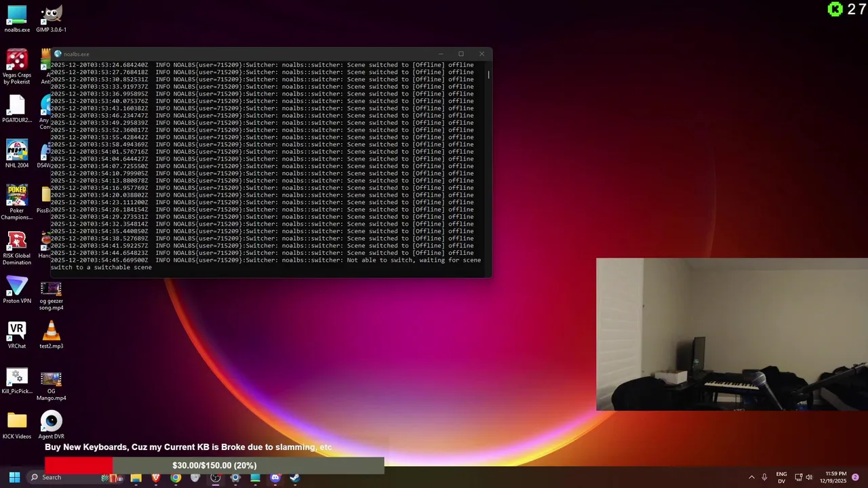
Task: Launch Brave browser from the taskbar
Action: click(x=155, y=477)
